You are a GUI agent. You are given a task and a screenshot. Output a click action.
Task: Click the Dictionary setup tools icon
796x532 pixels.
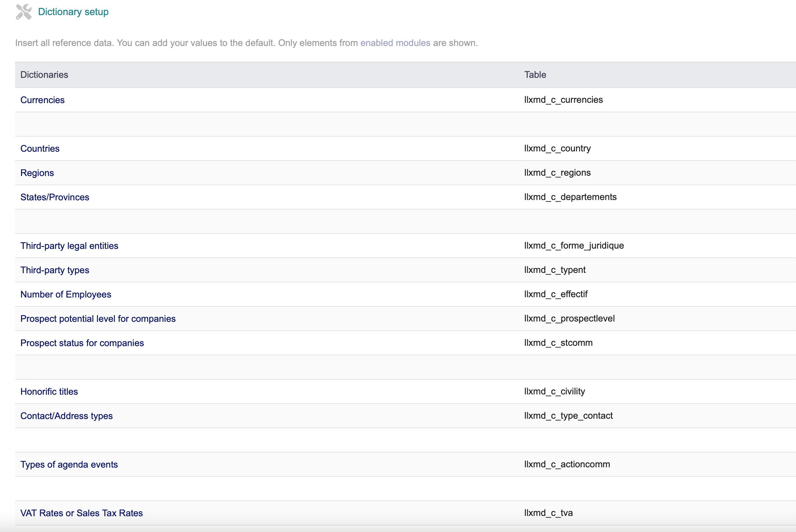click(24, 12)
